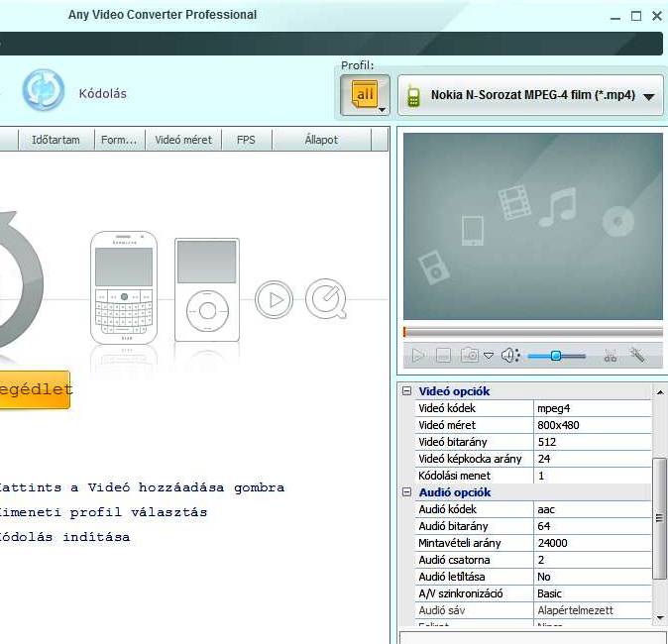
Task: Click the preview seek bar
Action: pos(533,332)
